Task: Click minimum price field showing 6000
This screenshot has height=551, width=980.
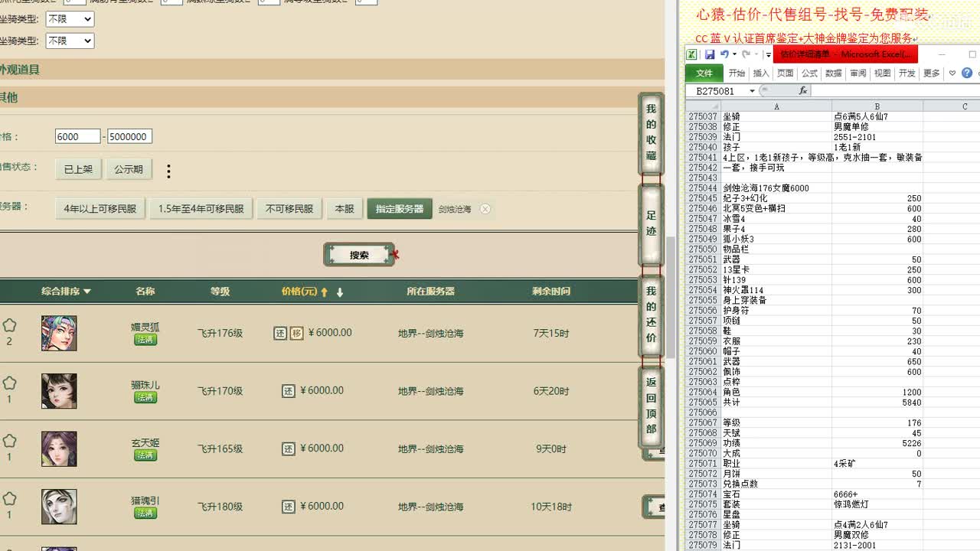Action: click(78, 136)
